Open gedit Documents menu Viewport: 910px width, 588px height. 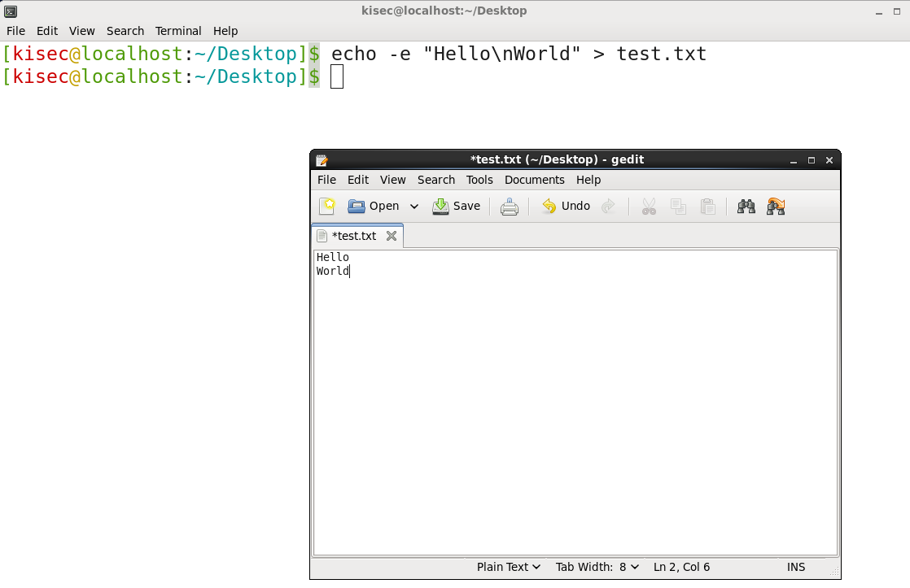point(535,180)
